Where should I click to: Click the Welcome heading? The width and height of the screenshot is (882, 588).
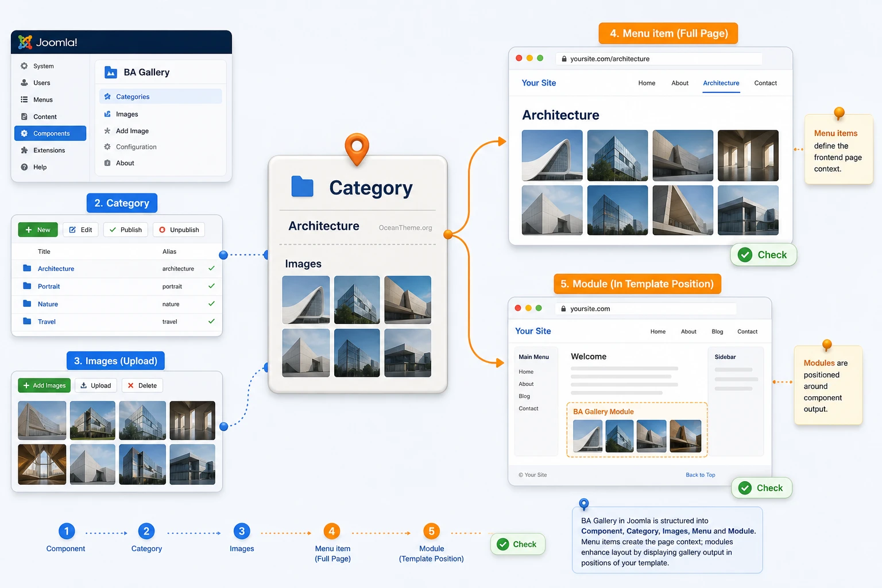coord(589,357)
